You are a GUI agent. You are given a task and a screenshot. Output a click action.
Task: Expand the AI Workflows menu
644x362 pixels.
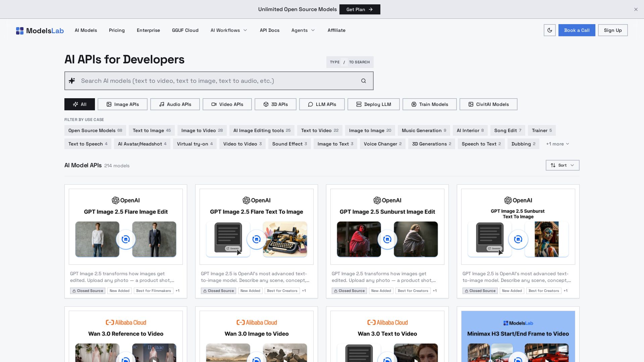(229, 30)
